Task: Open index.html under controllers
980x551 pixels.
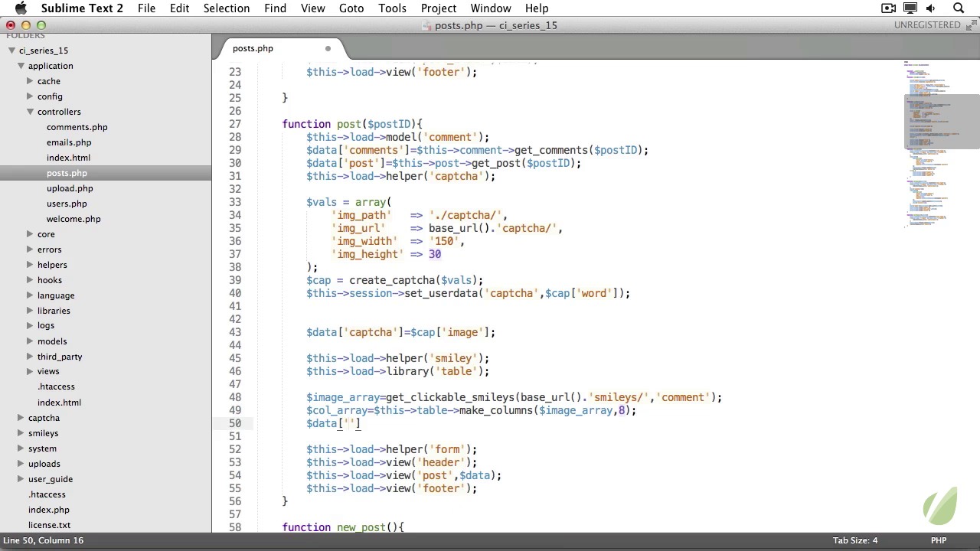Action: coord(68,158)
